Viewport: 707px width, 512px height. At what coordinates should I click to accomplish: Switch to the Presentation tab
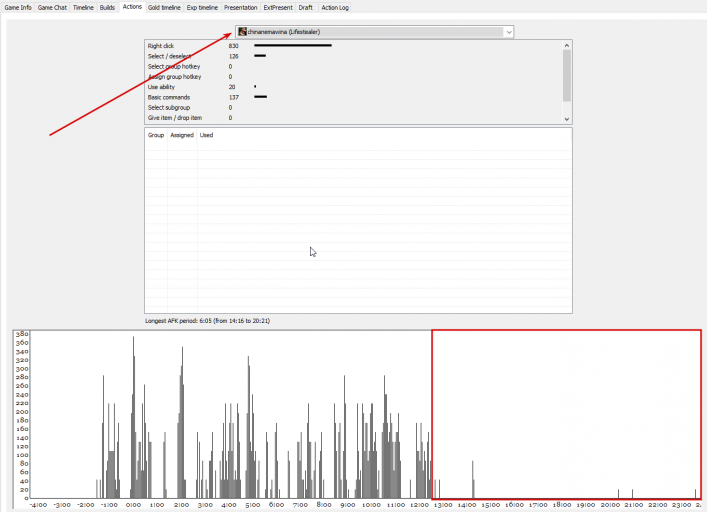(x=240, y=7)
